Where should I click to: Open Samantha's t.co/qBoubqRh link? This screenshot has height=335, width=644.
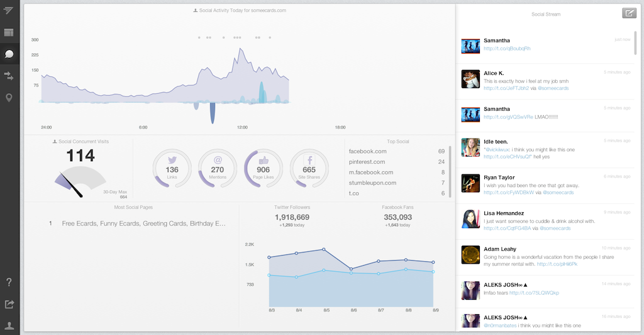click(x=507, y=48)
